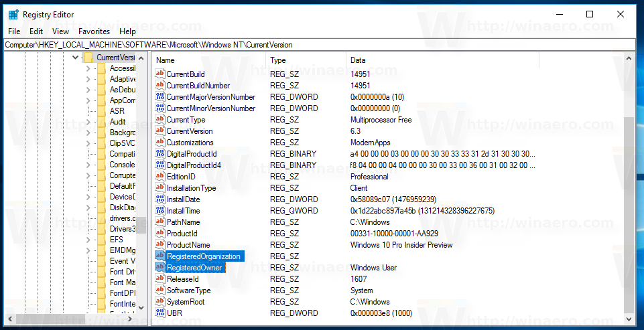Select the EMDMgmt tree key
The width and height of the screenshot is (644, 330).
point(122,250)
